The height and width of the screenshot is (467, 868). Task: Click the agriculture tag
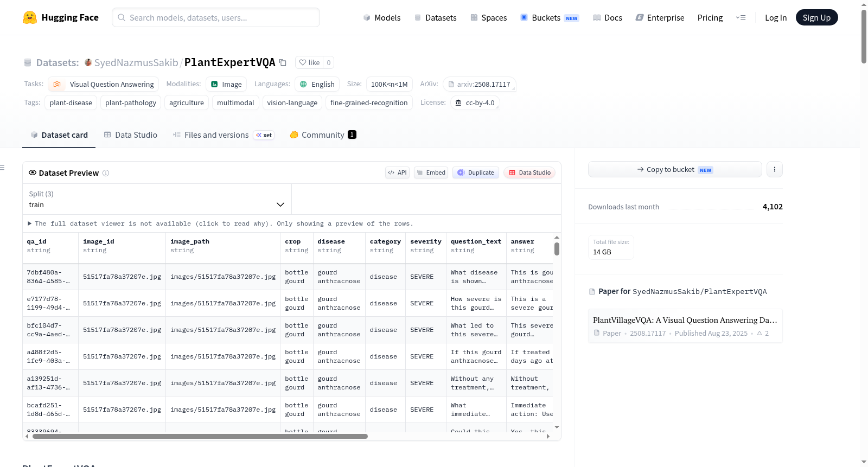pos(187,103)
